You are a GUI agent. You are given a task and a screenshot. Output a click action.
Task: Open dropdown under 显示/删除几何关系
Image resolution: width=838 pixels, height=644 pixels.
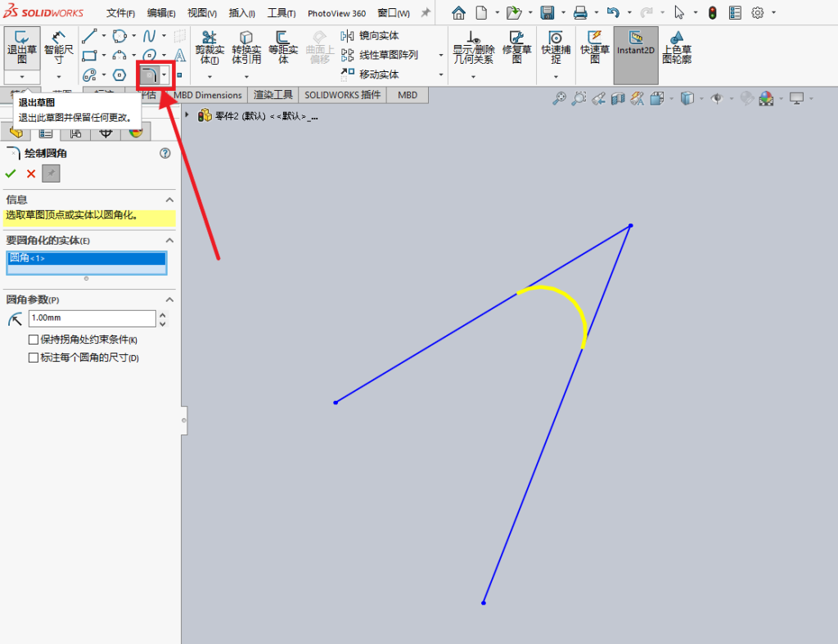click(x=474, y=77)
